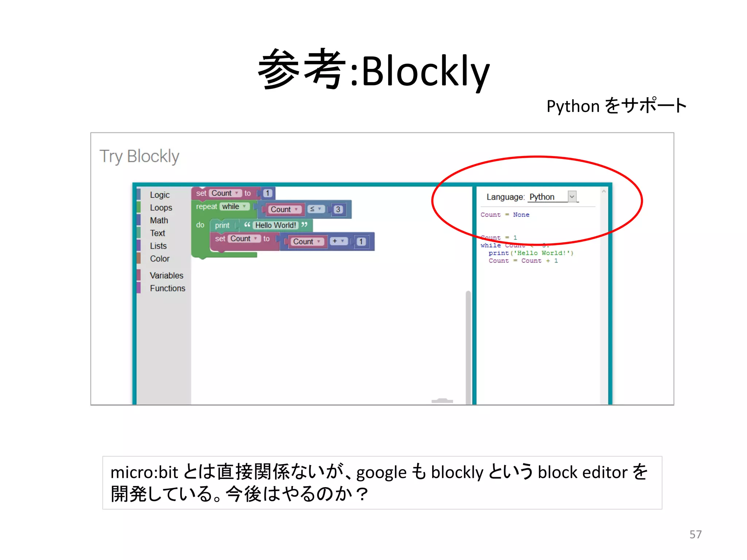The width and height of the screenshot is (747, 560).
Task: Edit the number 3 in comparison block
Action: pyautogui.click(x=338, y=209)
